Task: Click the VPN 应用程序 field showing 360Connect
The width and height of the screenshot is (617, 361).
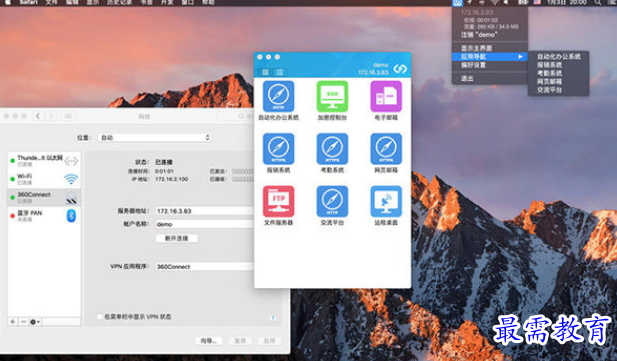Action: pyautogui.click(x=205, y=267)
